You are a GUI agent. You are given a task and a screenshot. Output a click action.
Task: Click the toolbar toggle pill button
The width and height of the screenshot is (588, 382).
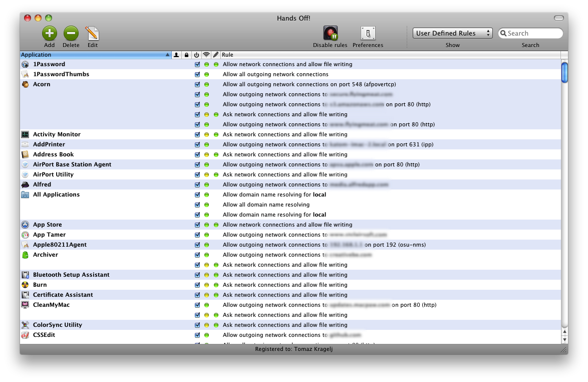pyautogui.click(x=559, y=18)
